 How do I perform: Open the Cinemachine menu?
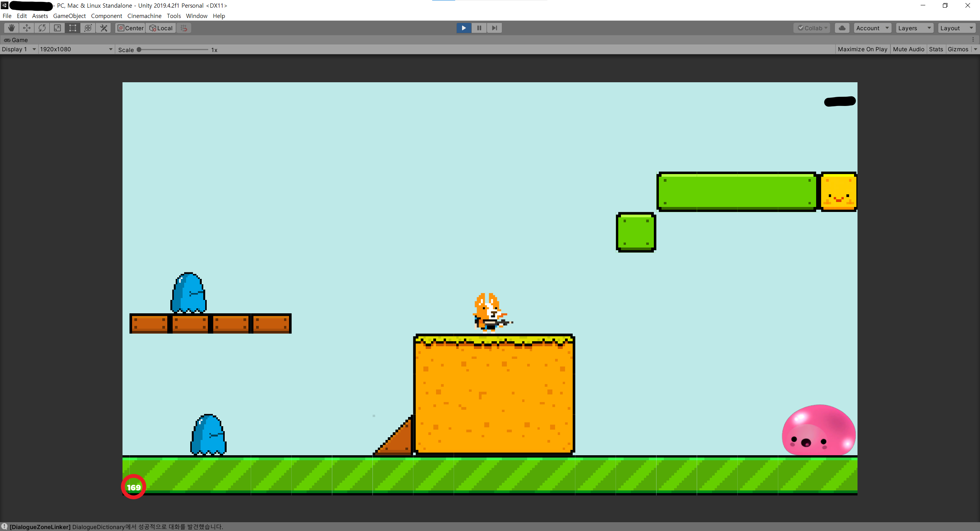click(144, 16)
